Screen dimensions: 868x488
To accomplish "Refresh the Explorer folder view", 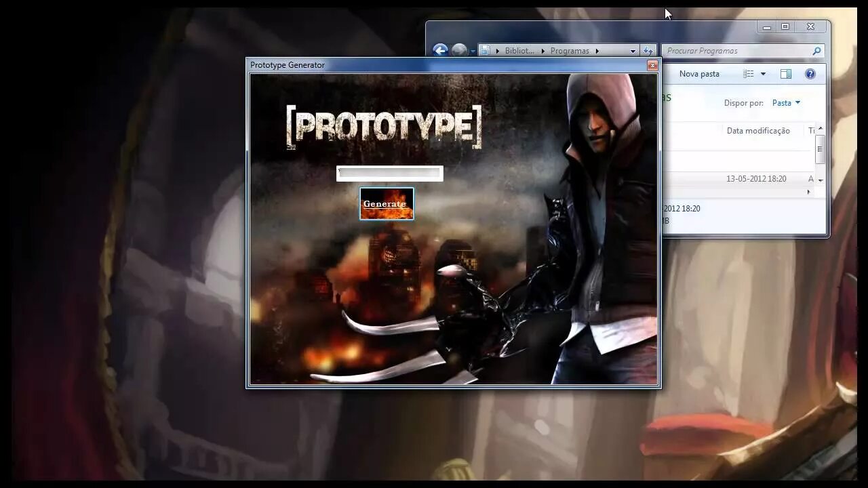I will (x=648, y=51).
